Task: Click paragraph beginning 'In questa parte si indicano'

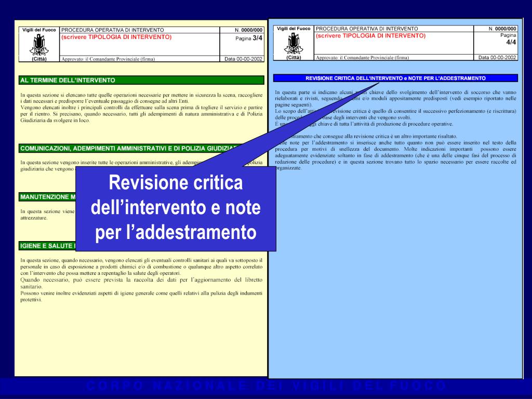Action: 395,98
